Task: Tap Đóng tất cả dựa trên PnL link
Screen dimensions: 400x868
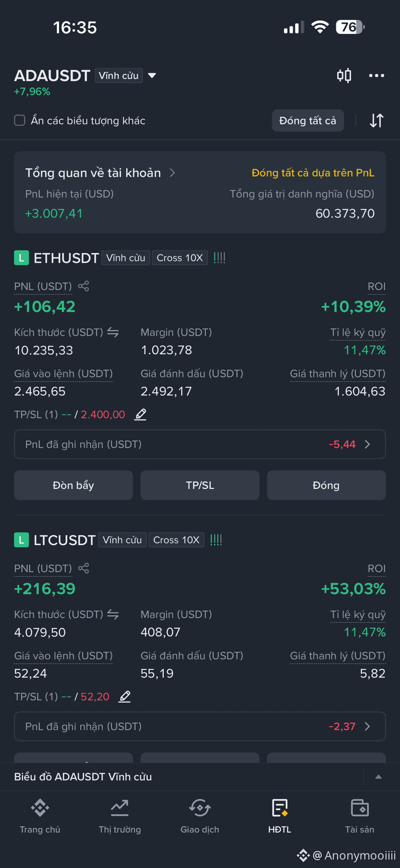Action: [x=313, y=173]
